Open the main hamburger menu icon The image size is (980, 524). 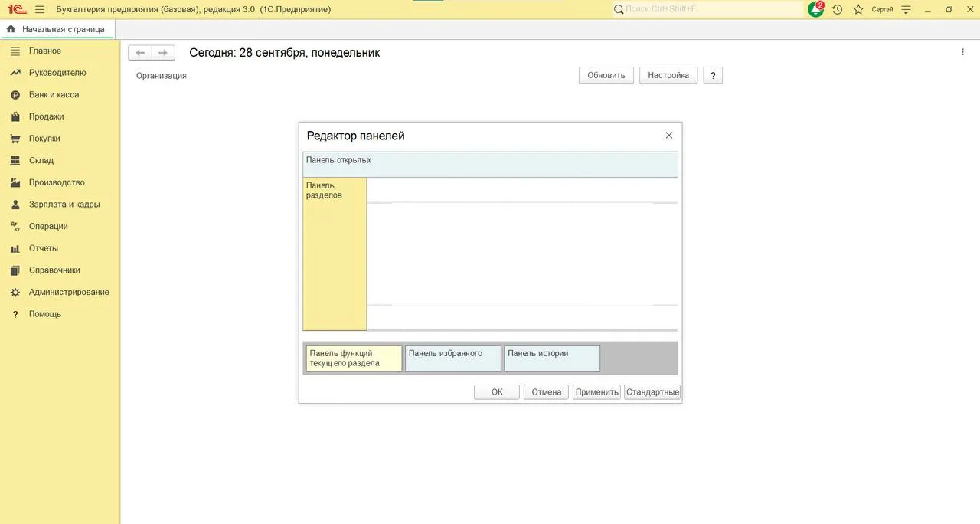40,9
